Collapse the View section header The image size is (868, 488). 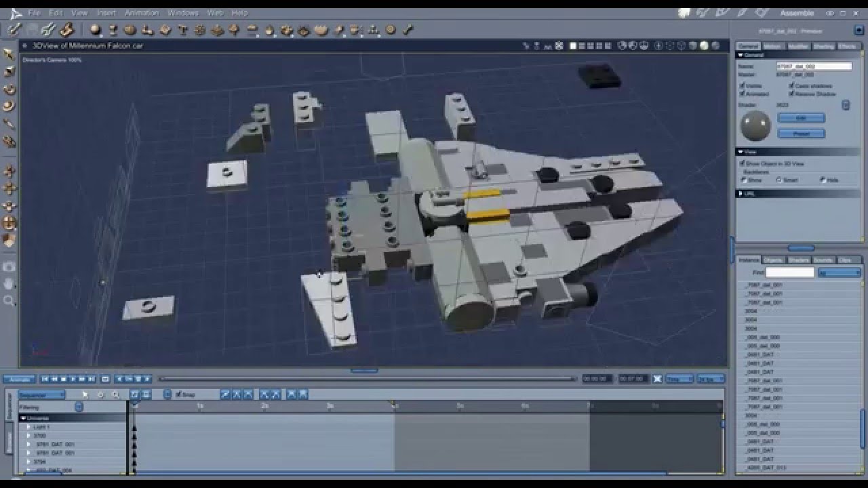tap(798, 152)
